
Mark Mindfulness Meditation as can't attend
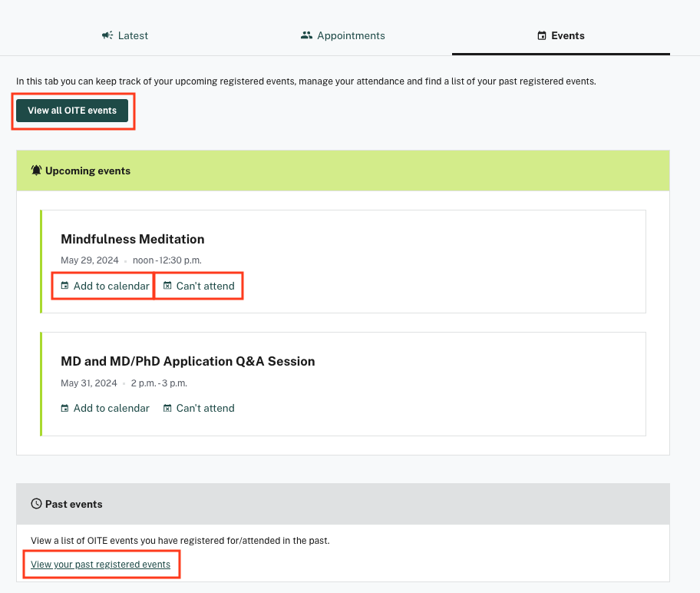(199, 286)
